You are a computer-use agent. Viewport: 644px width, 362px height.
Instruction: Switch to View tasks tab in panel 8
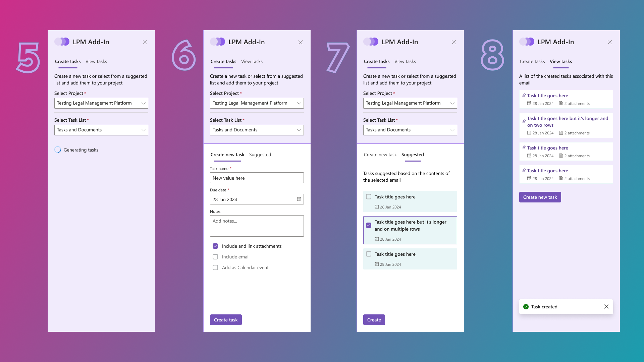point(561,61)
